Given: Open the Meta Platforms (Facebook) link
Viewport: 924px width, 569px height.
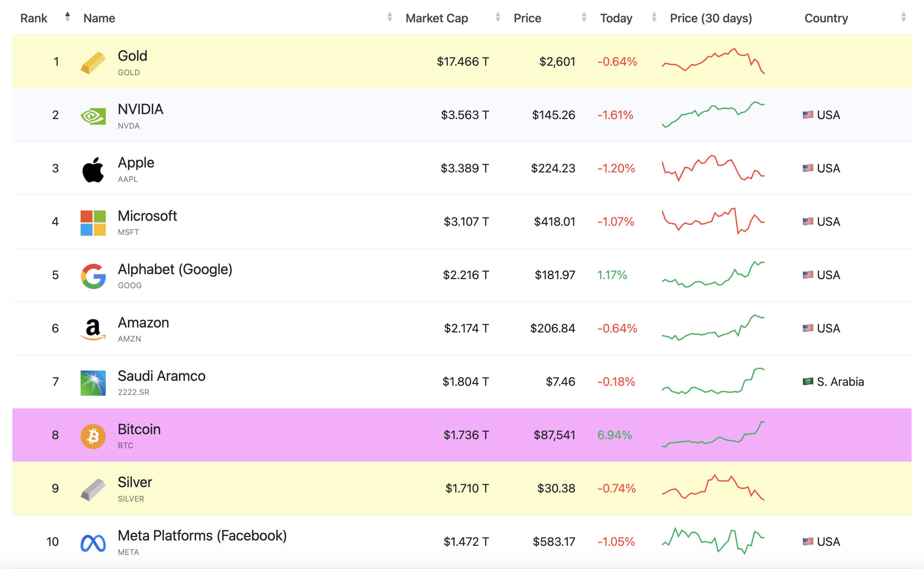Looking at the screenshot, I should point(202,536).
